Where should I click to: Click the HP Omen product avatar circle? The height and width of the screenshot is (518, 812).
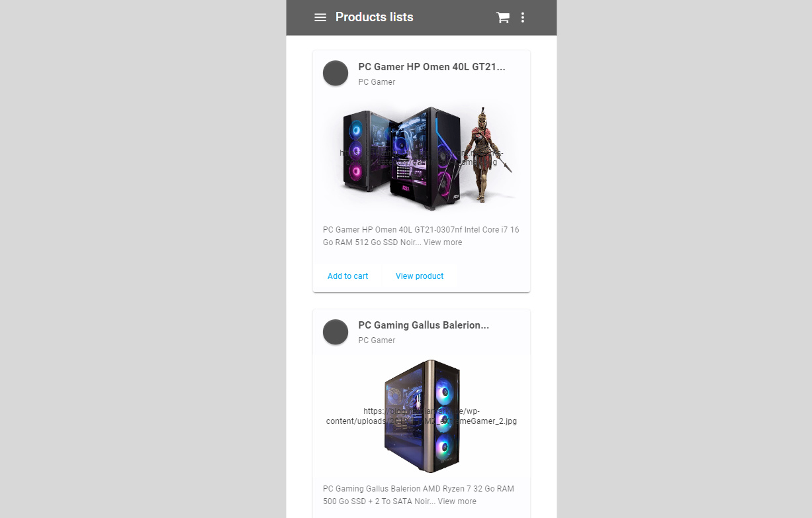[x=336, y=73]
